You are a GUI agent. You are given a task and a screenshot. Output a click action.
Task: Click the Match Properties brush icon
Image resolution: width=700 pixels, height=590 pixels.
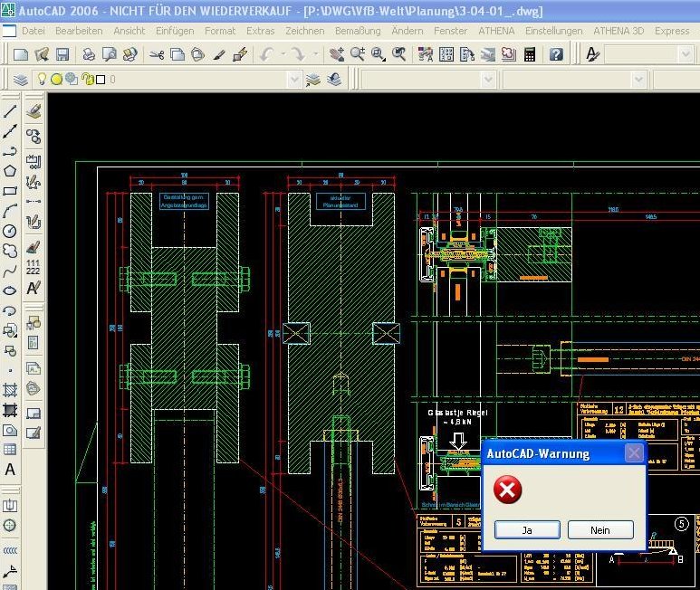[219, 54]
